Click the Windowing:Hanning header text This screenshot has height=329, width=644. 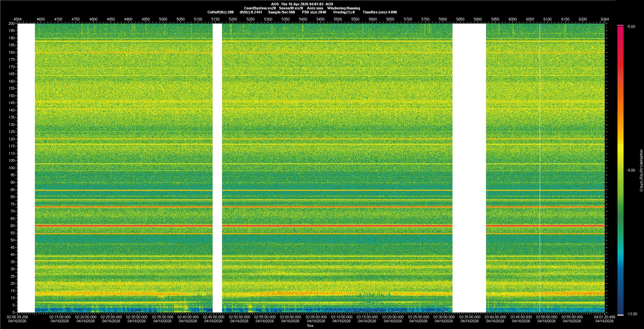click(x=343, y=8)
